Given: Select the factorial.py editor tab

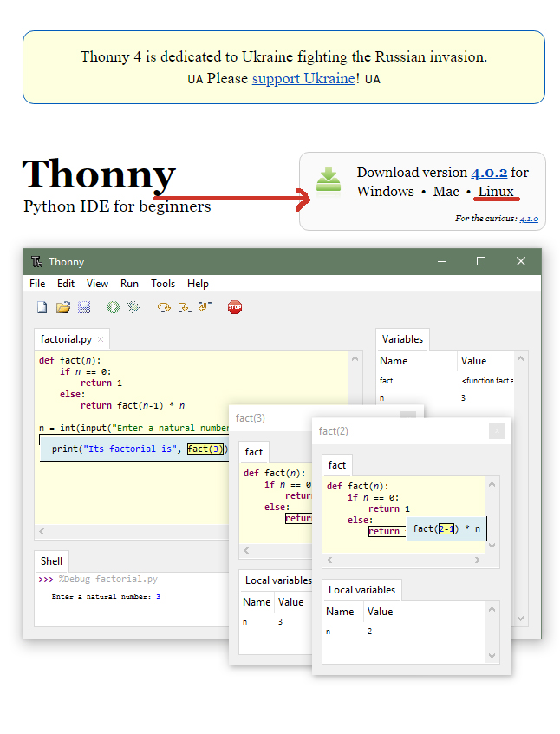Looking at the screenshot, I should [x=66, y=339].
